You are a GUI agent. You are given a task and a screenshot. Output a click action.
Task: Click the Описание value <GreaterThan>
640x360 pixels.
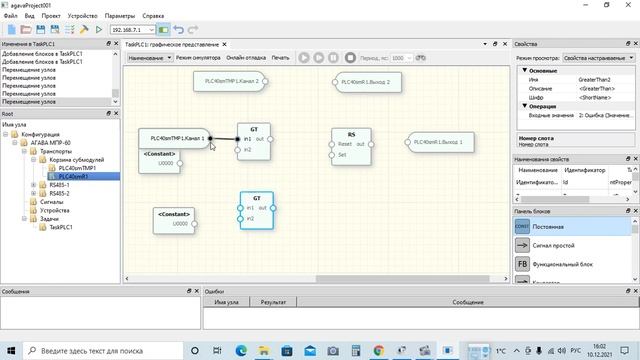pos(597,89)
